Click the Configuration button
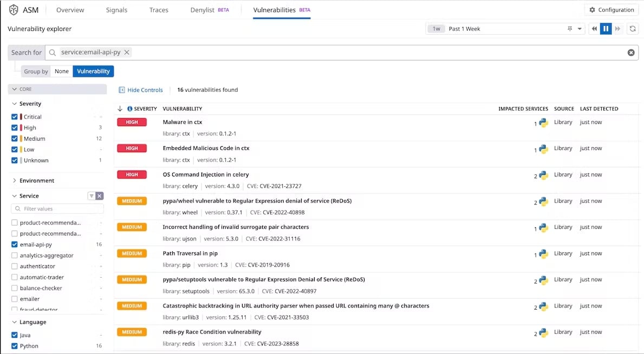 coord(612,10)
